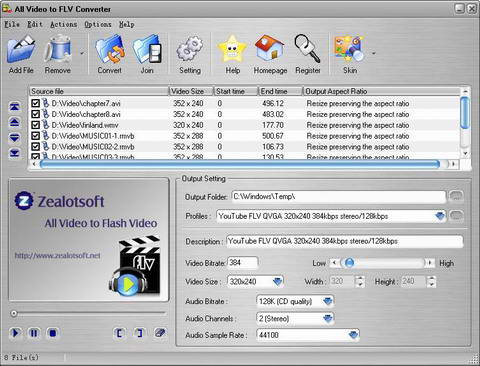The width and height of the screenshot is (480, 366).
Task: Select the D:\Video\finland.wmv file row
Action: coord(245,125)
